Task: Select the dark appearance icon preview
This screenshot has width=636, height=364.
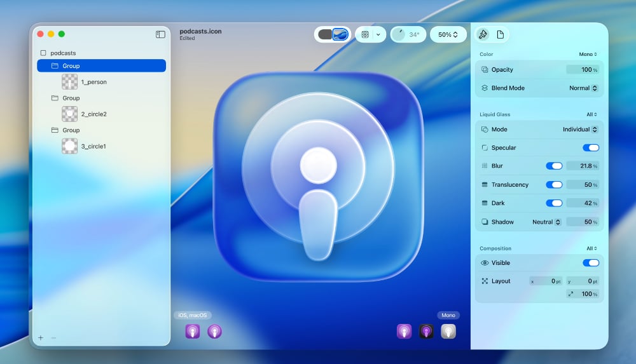Action: (426, 332)
